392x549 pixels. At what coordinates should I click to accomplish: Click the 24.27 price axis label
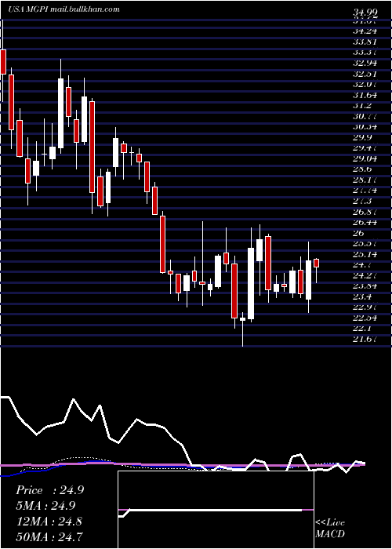(364, 275)
